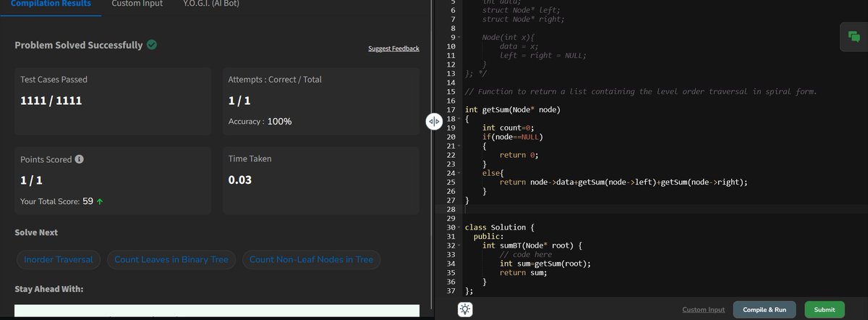Click the green score increase arrow
The image size is (868, 320).
click(99, 202)
